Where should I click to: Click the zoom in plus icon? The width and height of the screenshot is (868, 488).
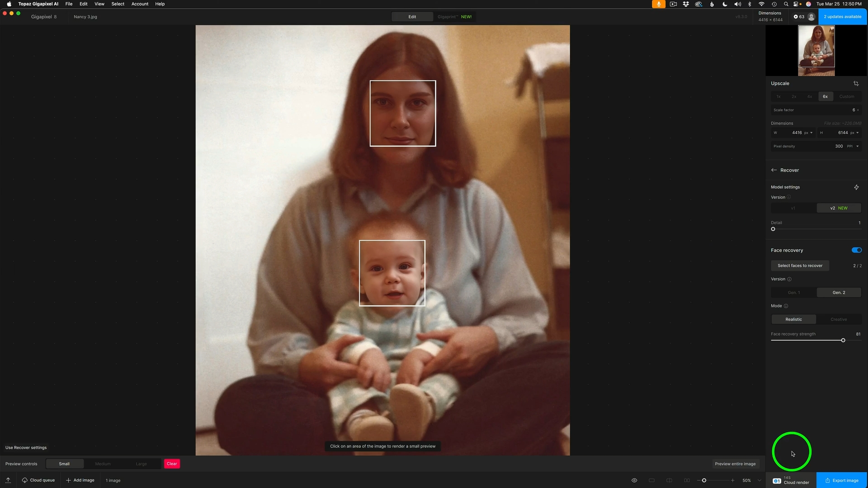733,480
